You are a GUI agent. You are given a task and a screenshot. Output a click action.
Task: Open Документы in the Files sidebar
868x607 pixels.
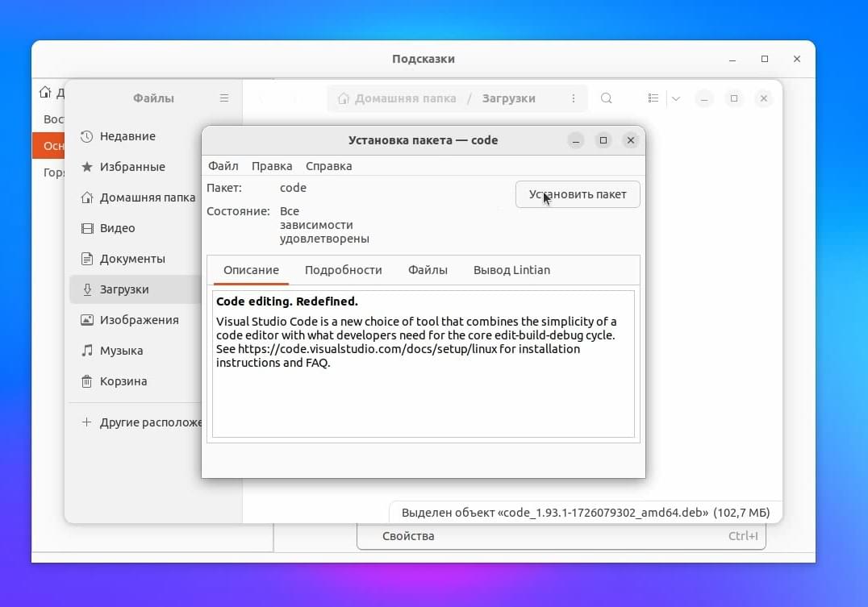[x=136, y=259]
